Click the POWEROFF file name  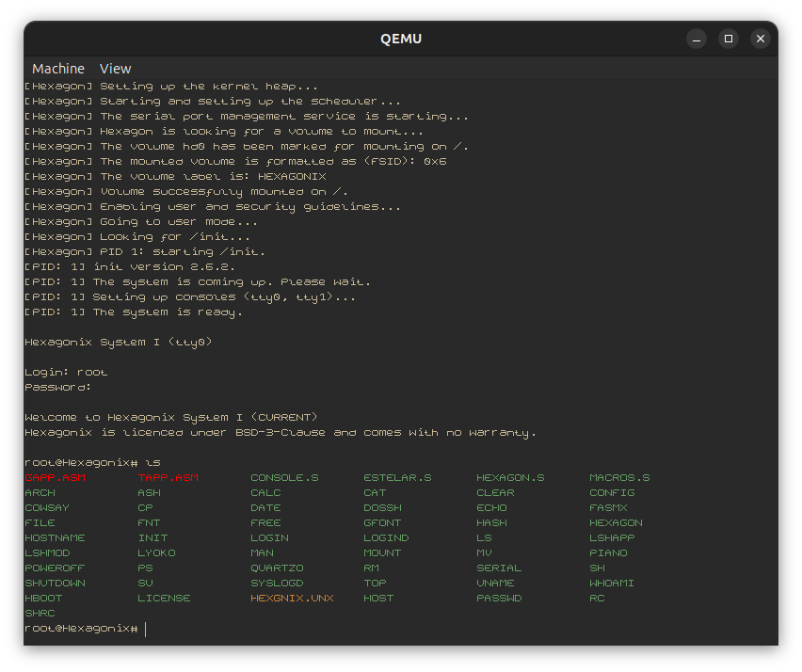click(55, 568)
